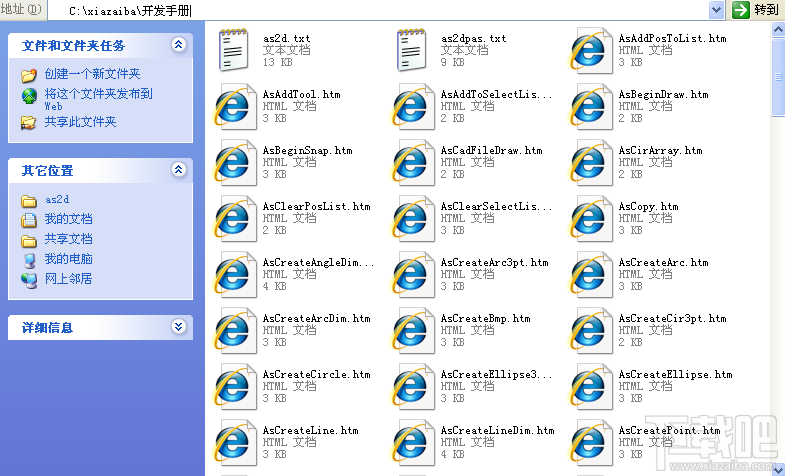Click the 我的电脑 computer icon
The image size is (785, 476).
29,260
